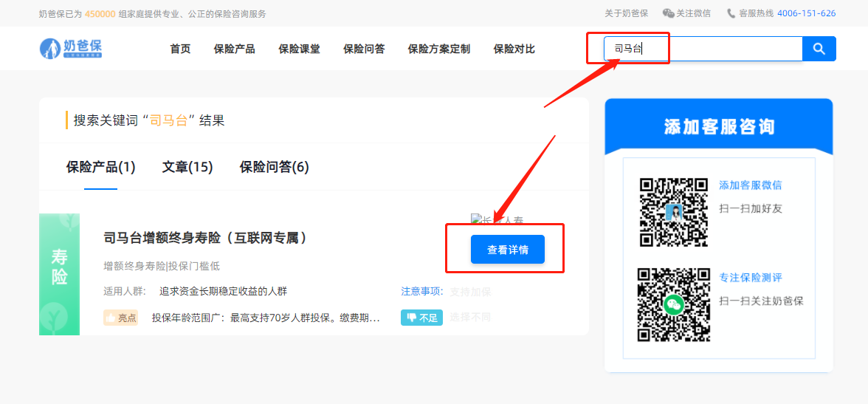868x404 pixels.
Task: Click the phone icon beside 客服热线
Action: click(x=731, y=13)
